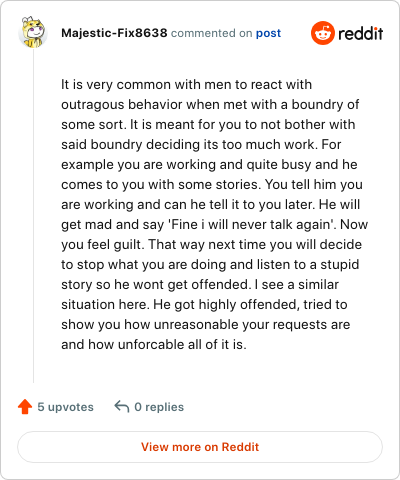Click the comment's opening line "It is very common"
Image resolution: width=400 pixels, height=480 pixels.
[x=186, y=85]
